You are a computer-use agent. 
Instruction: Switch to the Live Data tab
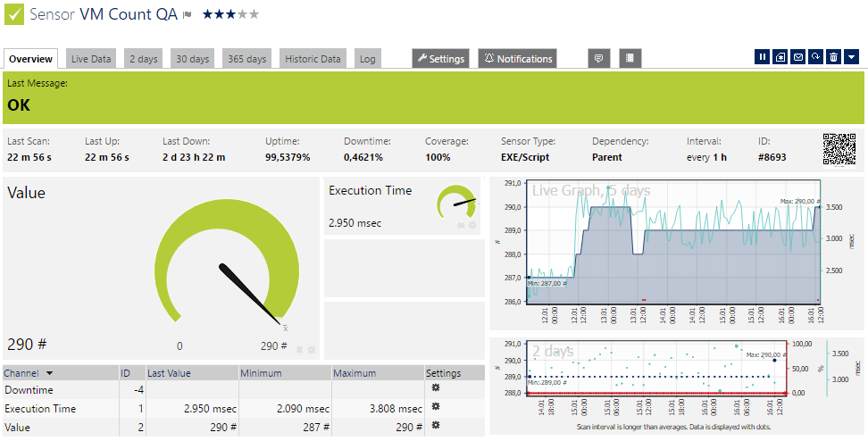point(91,59)
